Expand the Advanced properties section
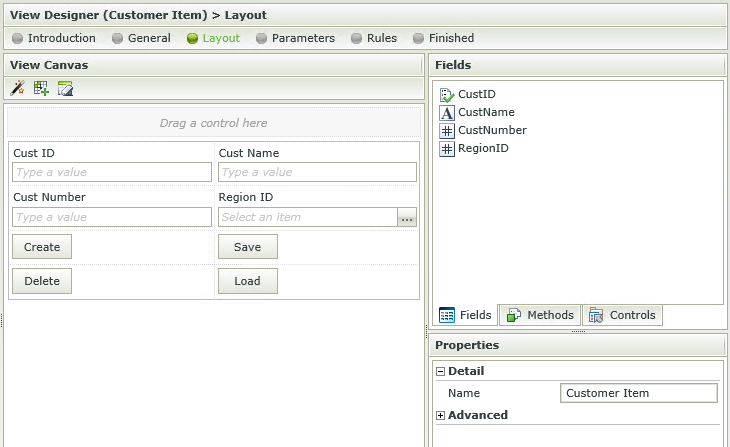The image size is (730, 447). 440,415
